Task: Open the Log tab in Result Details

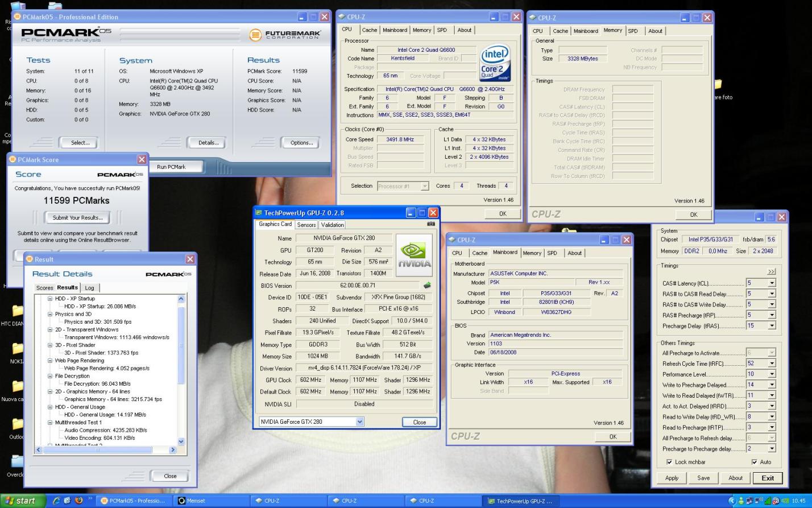Action: (89, 288)
